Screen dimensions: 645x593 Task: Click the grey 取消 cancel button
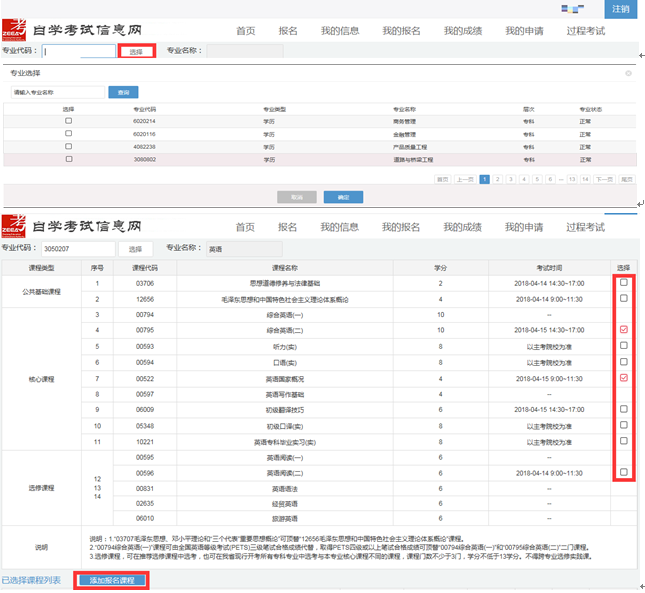pos(297,197)
